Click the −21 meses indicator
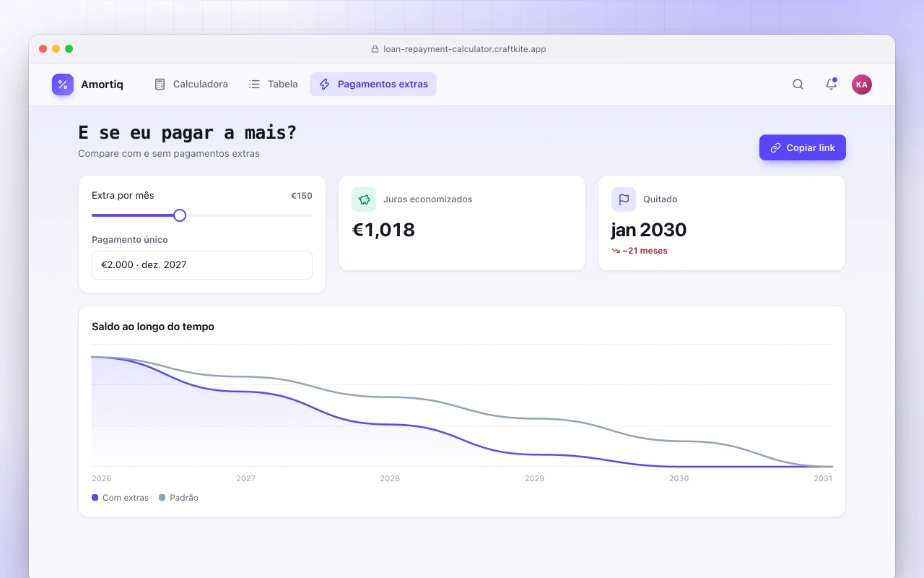 (640, 251)
